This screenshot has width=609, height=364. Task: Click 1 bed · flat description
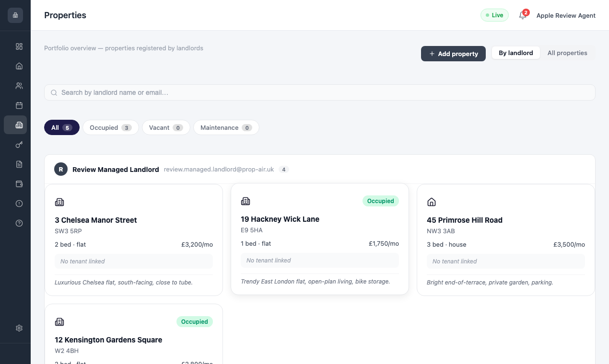point(256,244)
